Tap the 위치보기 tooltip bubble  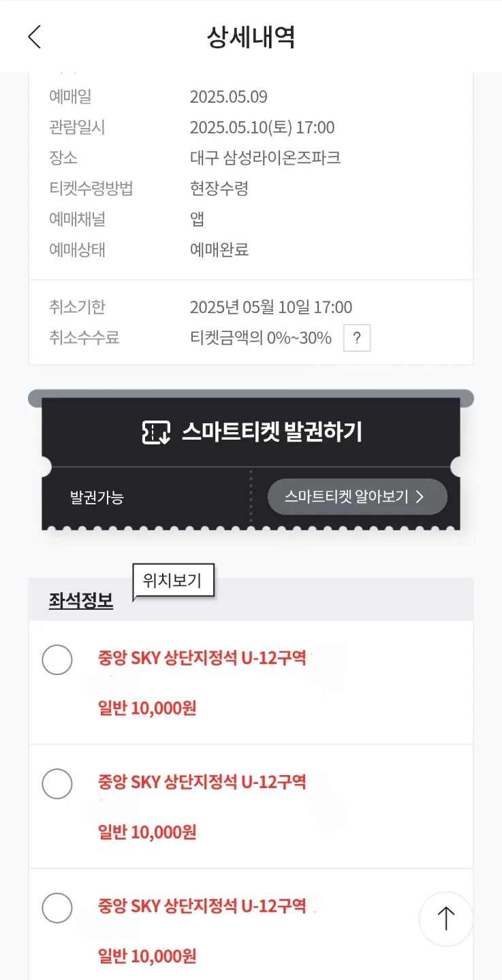(x=173, y=581)
